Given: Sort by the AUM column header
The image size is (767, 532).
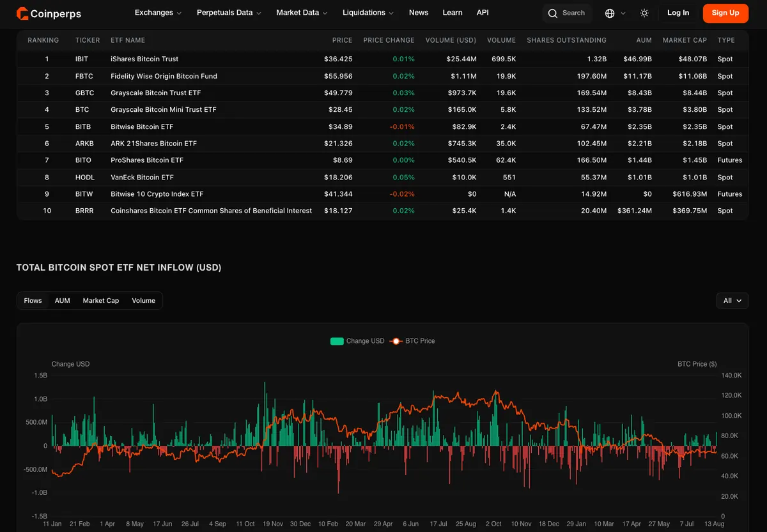Looking at the screenshot, I should pos(644,40).
